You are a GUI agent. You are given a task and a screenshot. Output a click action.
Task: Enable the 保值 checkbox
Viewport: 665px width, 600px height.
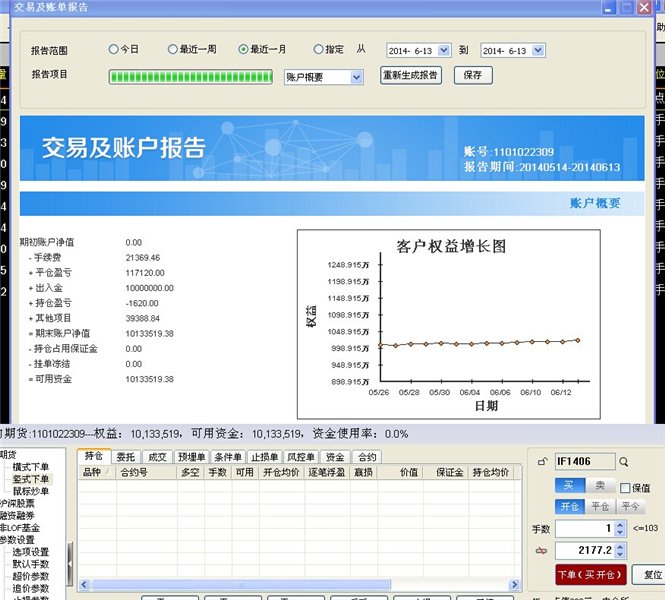626,487
